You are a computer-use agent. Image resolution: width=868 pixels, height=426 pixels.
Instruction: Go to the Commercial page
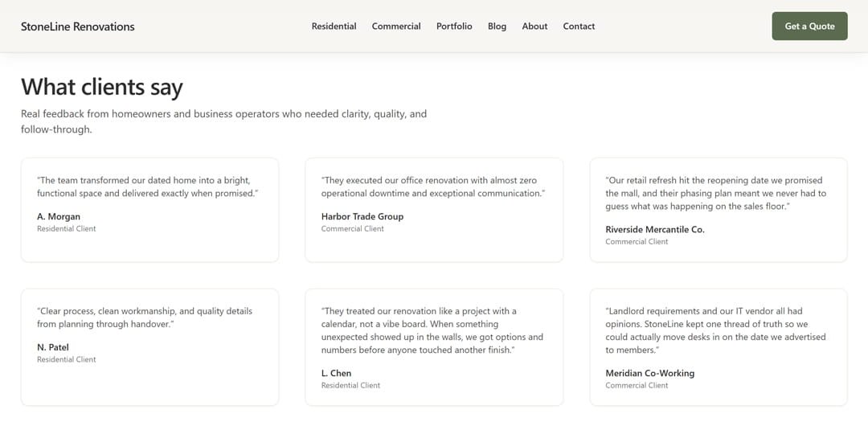pos(396,27)
